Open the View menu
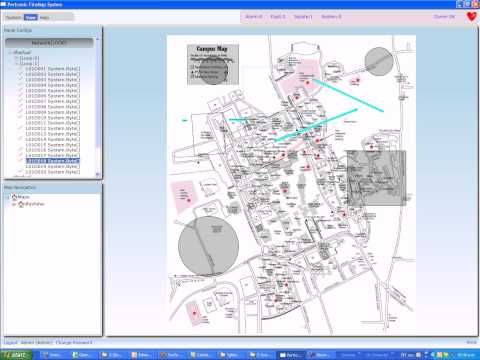This screenshot has width=480, height=360. tap(31, 17)
